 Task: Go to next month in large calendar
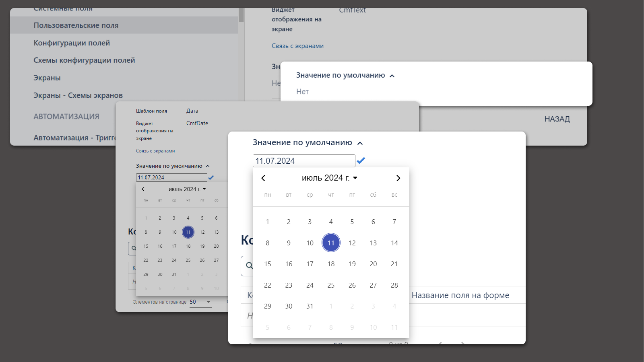coord(398,178)
